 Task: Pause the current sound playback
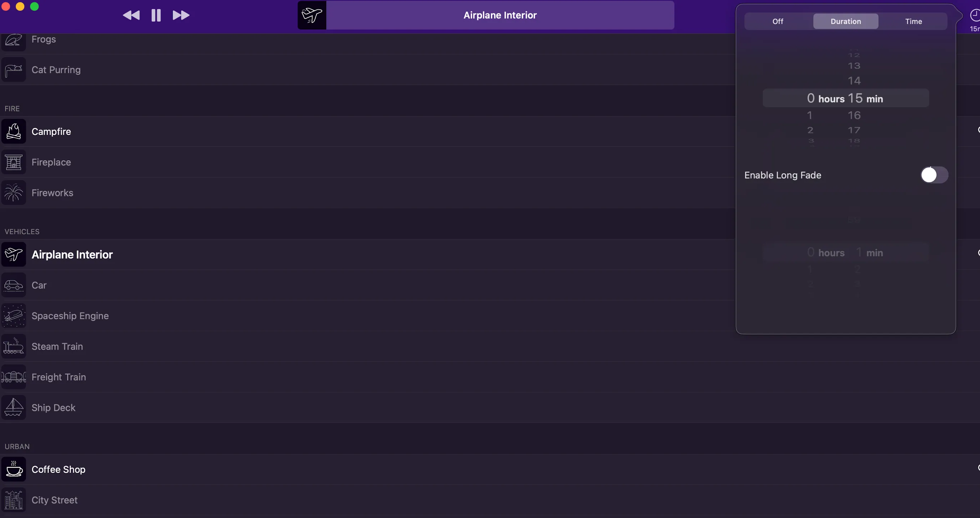156,15
